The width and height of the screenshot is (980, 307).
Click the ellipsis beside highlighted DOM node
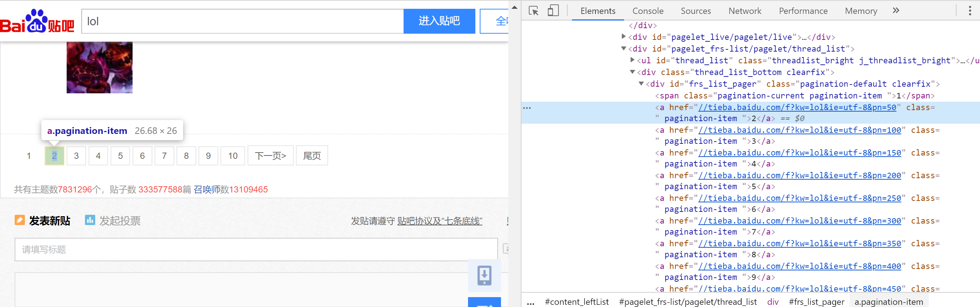[x=527, y=108]
